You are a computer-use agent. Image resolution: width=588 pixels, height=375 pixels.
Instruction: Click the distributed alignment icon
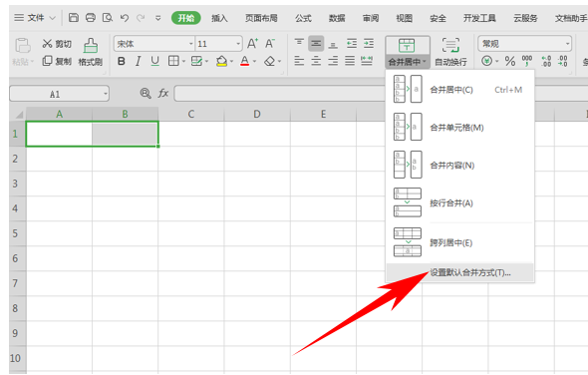coord(367,61)
